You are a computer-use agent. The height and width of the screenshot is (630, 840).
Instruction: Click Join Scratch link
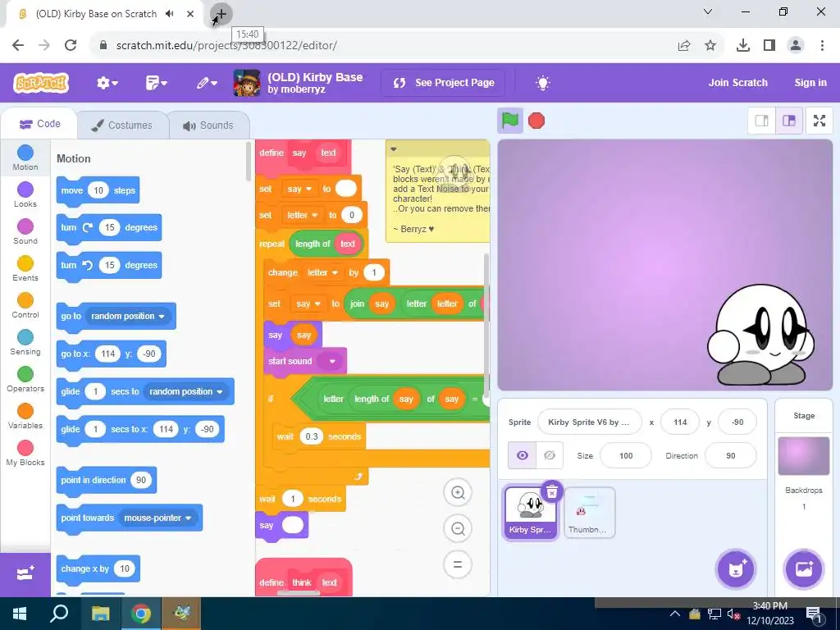pos(737,83)
